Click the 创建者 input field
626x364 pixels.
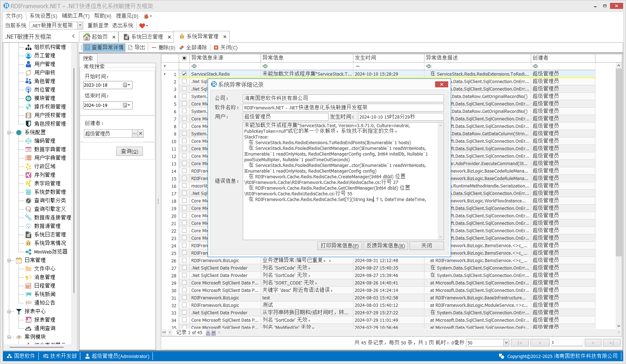pos(108,134)
